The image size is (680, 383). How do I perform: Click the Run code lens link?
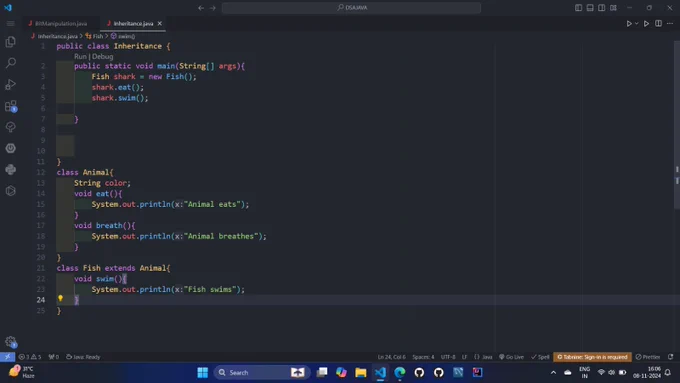pyautogui.click(x=80, y=56)
